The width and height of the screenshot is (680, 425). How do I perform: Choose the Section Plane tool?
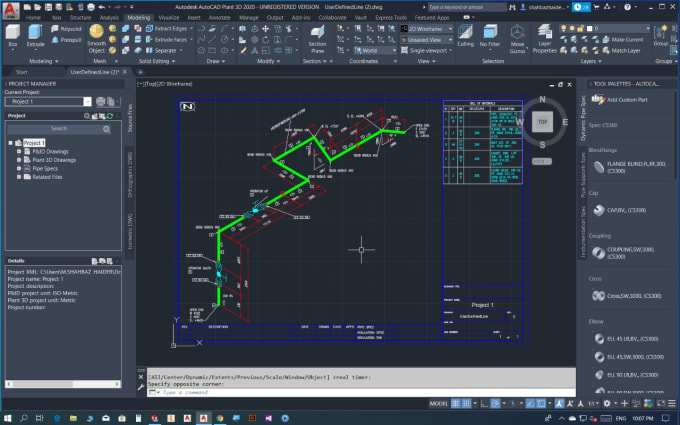317,39
